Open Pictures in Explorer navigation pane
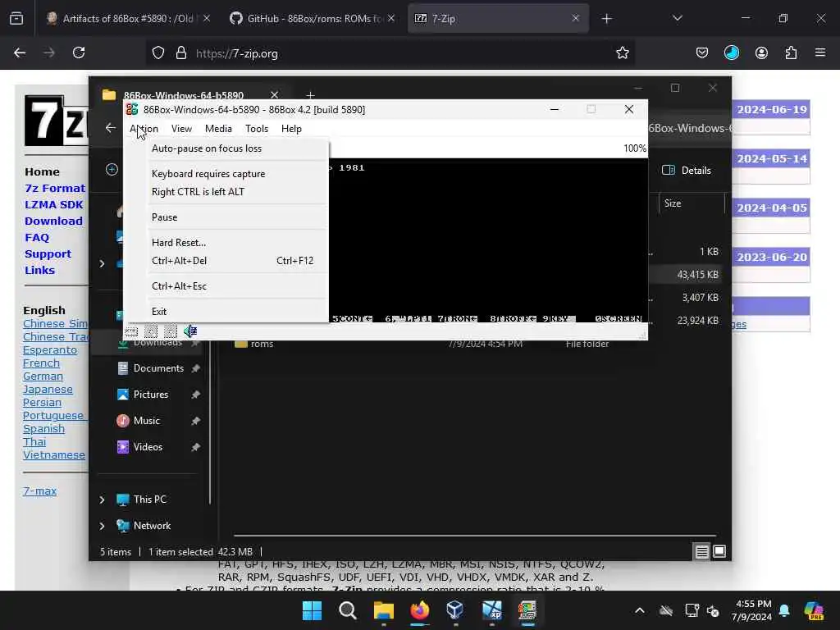This screenshot has height=630, width=840. 151,395
